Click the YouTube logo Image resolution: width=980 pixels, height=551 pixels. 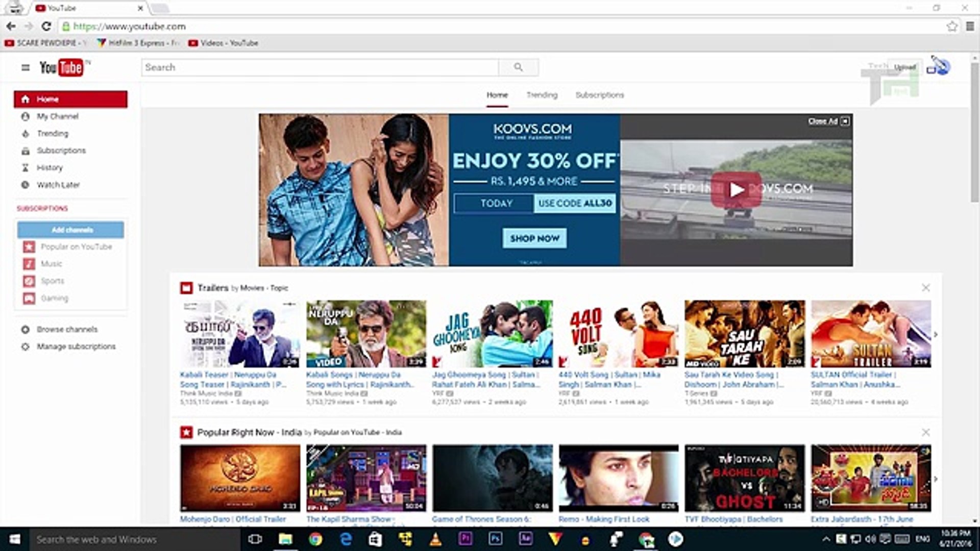(x=61, y=66)
